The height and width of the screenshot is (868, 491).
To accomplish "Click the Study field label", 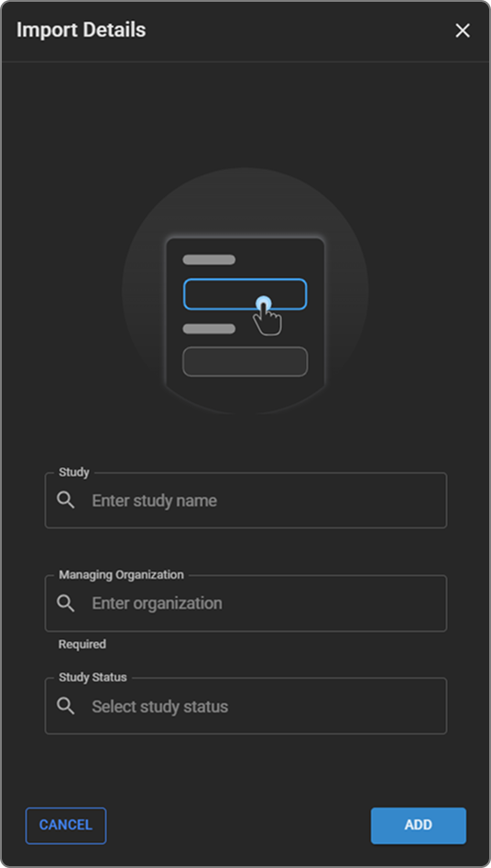I will click(74, 472).
